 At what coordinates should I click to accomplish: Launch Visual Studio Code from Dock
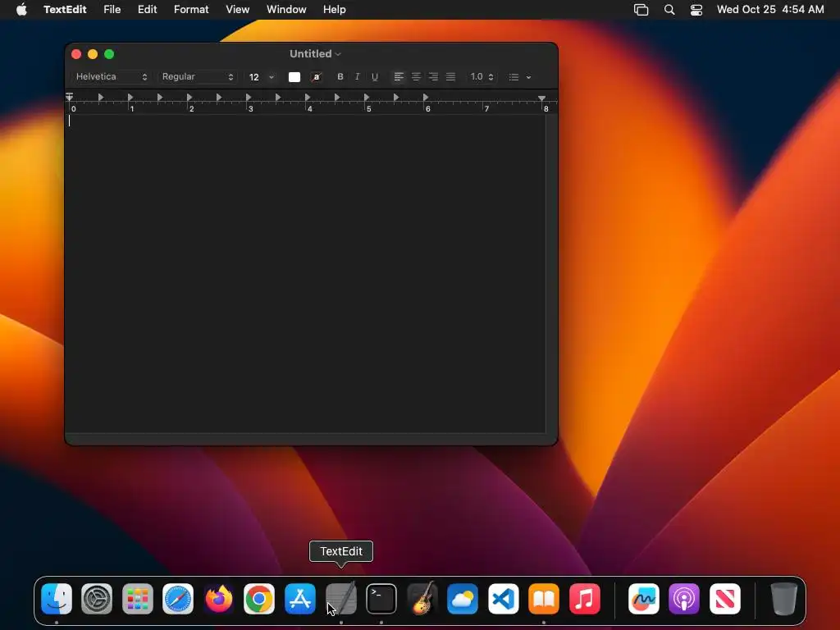503,599
